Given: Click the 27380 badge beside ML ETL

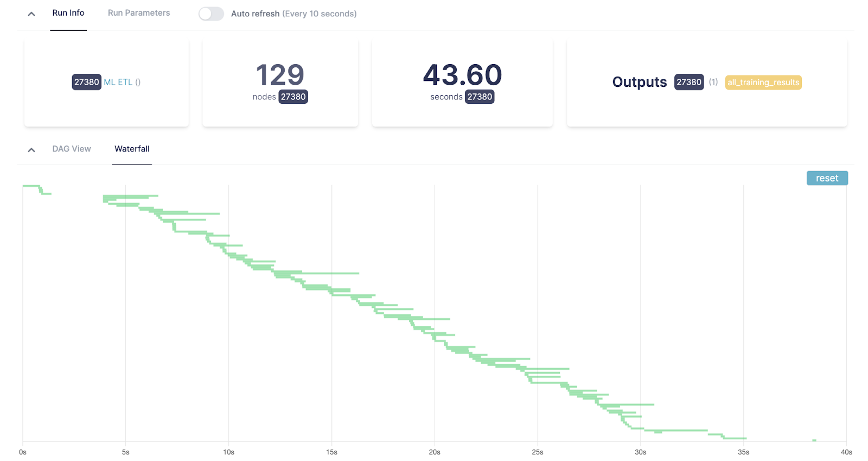Looking at the screenshot, I should tap(86, 82).
